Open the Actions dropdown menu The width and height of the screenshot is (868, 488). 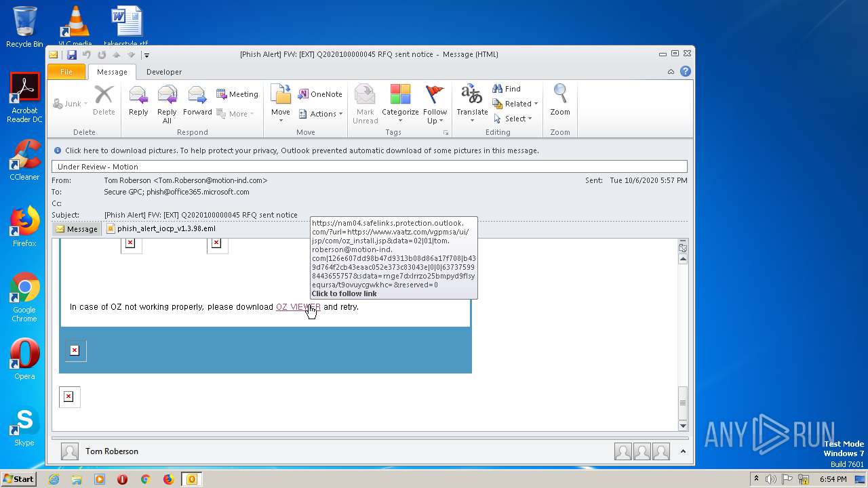(x=321, y=114)
